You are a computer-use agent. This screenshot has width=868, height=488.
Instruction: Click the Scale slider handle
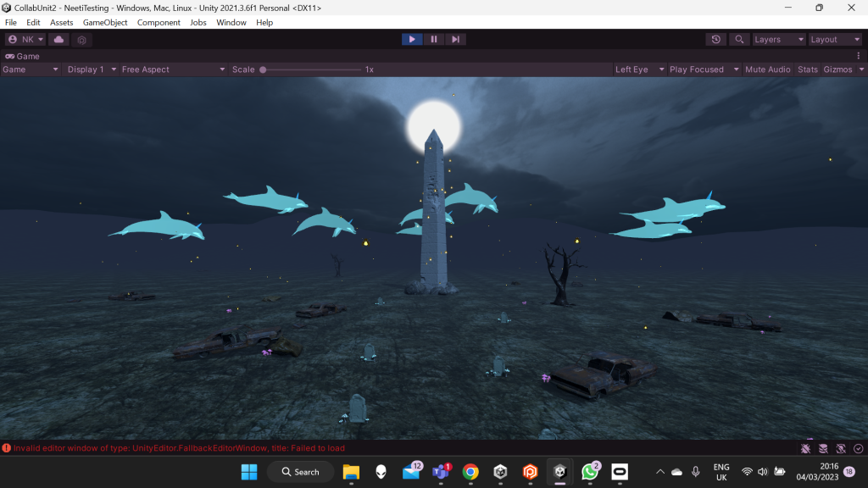pyautogui.click(x=263, y=69)
